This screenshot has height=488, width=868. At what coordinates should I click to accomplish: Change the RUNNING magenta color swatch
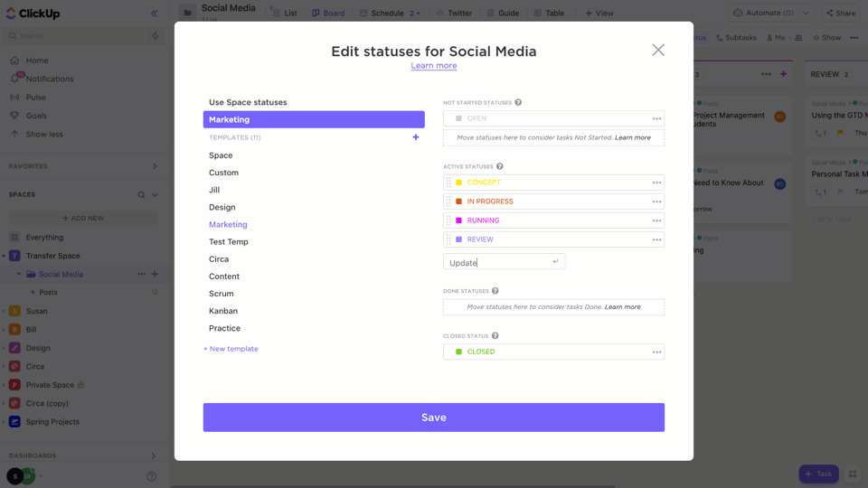(x=458, y=221)
